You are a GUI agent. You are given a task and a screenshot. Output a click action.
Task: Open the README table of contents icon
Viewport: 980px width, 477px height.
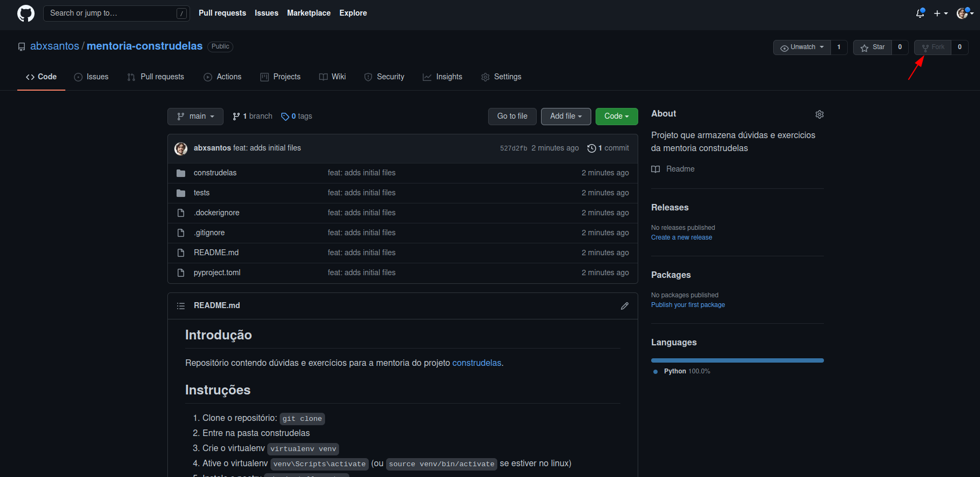tap(181, 306)
